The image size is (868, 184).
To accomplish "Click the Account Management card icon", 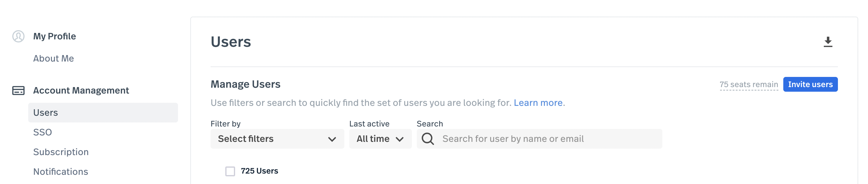I will (x=18, y=90).
